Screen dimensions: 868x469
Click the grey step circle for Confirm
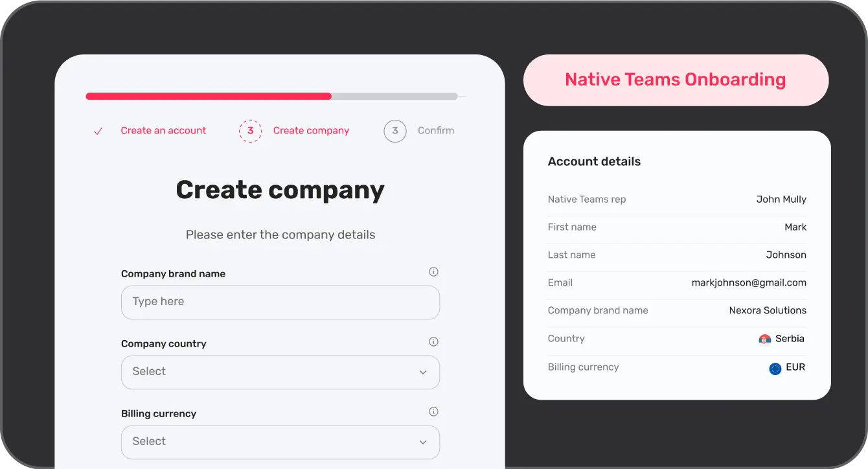click(395, 131)
